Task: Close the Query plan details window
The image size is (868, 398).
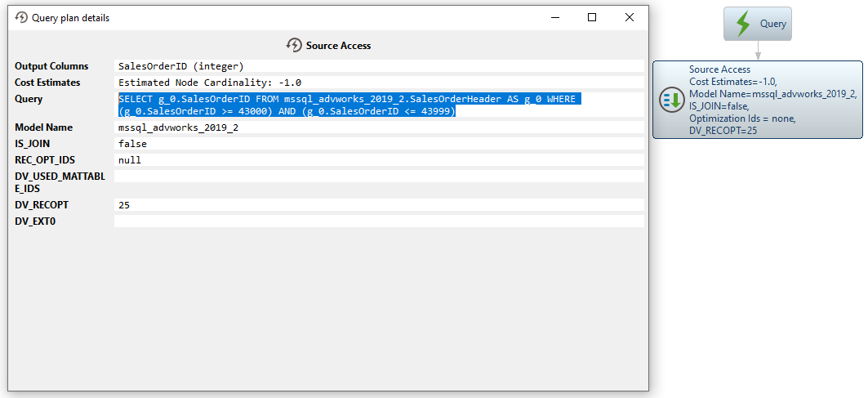Action: [x=629, y=17]
